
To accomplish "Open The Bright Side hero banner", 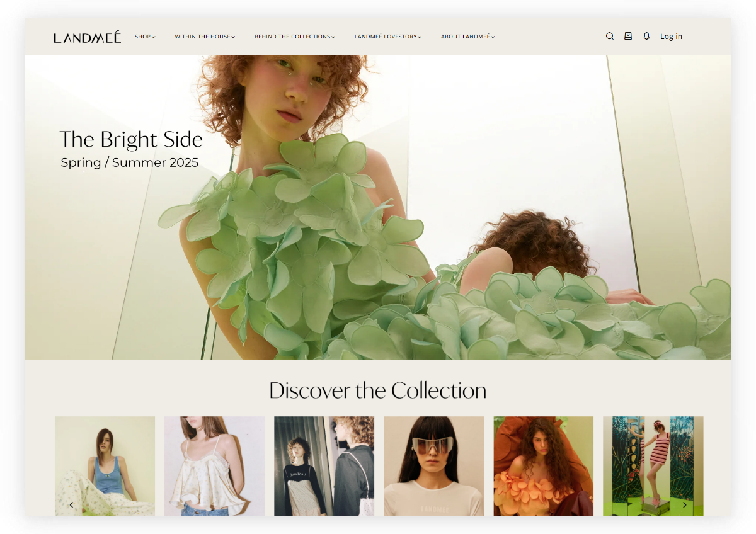I will tap(130, 139).
